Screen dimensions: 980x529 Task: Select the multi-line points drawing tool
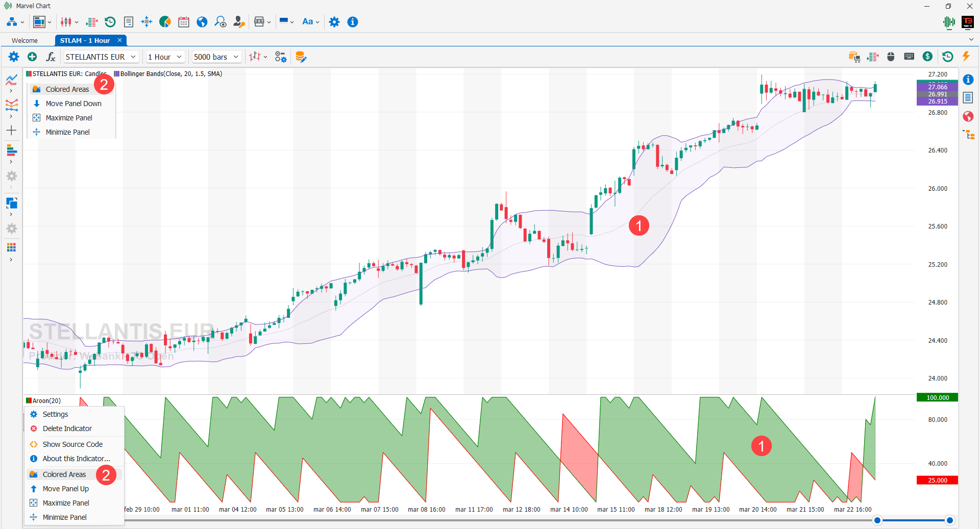12,105
